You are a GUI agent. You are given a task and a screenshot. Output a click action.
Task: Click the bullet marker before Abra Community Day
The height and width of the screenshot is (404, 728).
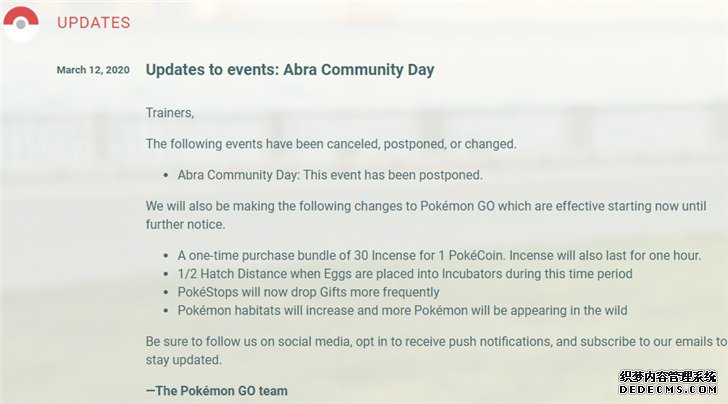[x=166, y=176]
